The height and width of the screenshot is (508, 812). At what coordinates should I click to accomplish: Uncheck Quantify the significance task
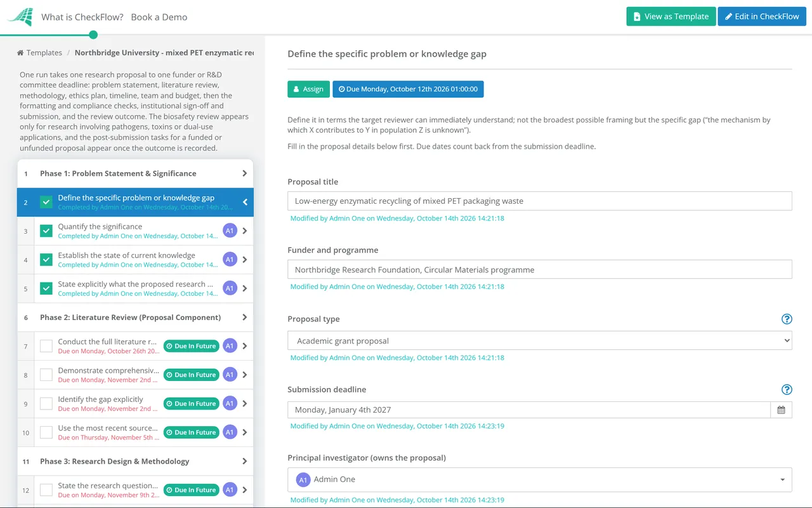[46, 231]
